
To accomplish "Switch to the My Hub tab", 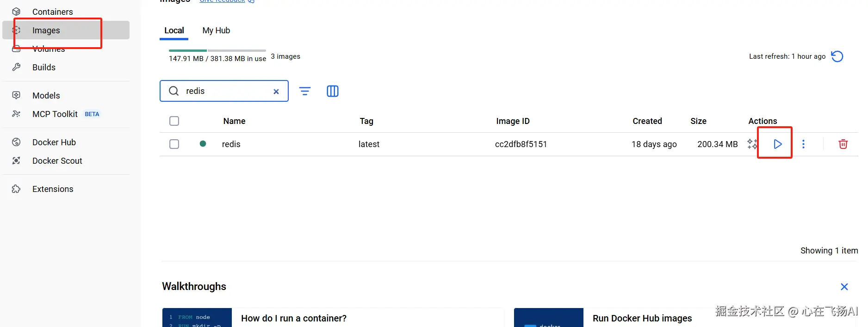I will click(216, 31).
